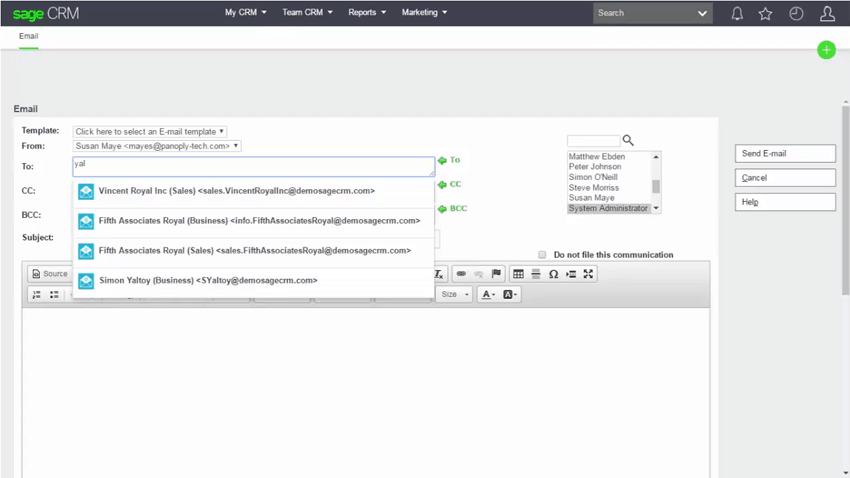This screenshot has width=850, height=478.
Task: Expand the top Search dropdown arrow
Action: (702, 13)
